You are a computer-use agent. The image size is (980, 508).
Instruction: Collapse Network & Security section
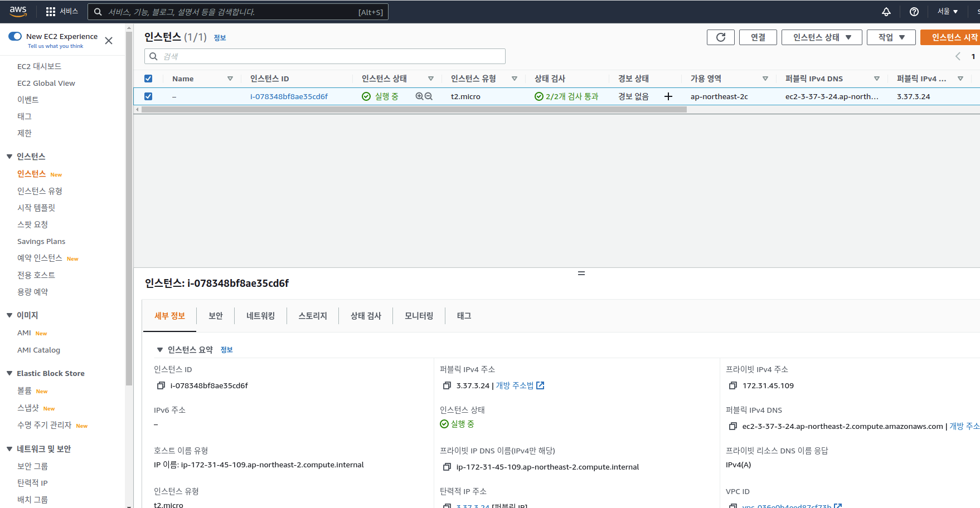click(x=9, y=449)
